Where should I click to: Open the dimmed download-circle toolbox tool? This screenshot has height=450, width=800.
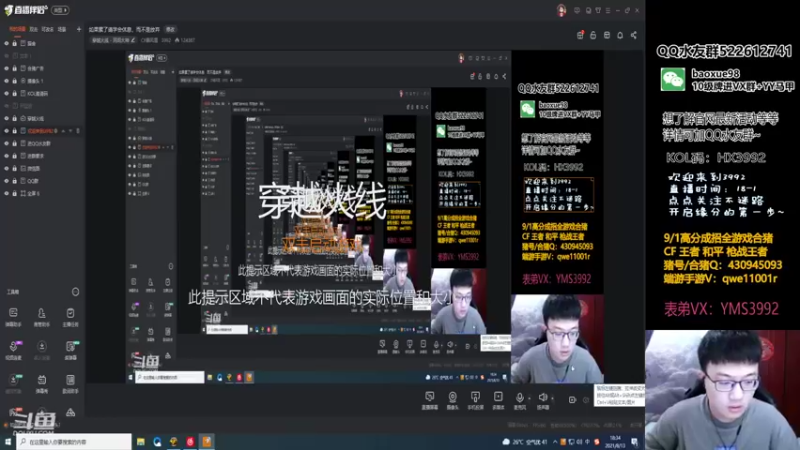click(x=42, y=350)
